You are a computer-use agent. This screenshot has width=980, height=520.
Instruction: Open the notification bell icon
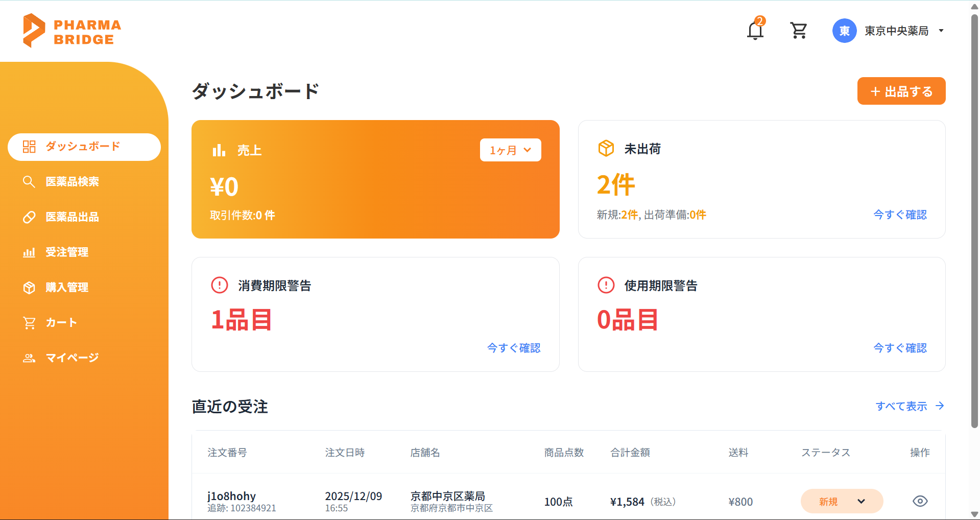(x=755, y=31)
